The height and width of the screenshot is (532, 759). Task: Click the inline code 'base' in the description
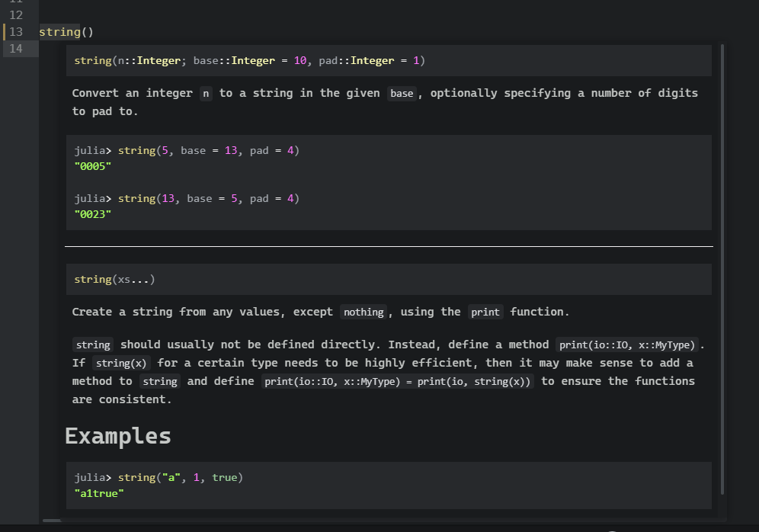[x=402, y=94]
